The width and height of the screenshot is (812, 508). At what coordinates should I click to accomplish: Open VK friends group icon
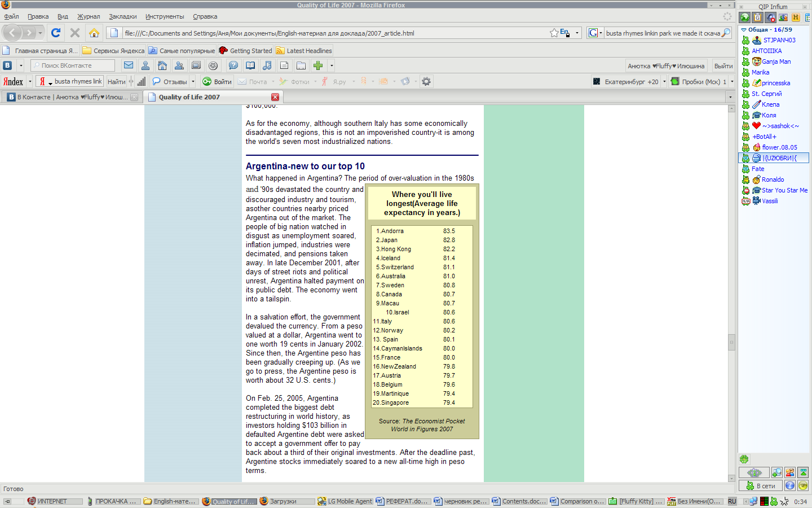pos(179,65)
